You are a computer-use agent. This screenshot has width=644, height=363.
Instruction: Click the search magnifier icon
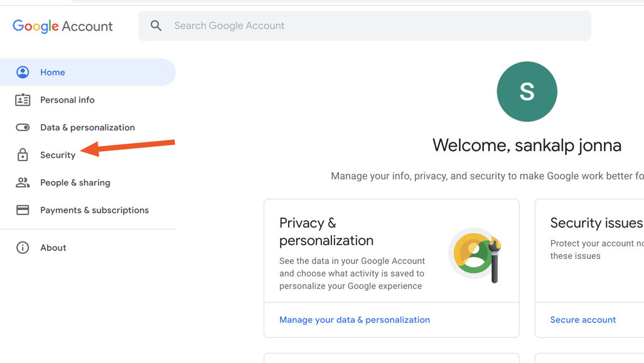coord(156,26)
